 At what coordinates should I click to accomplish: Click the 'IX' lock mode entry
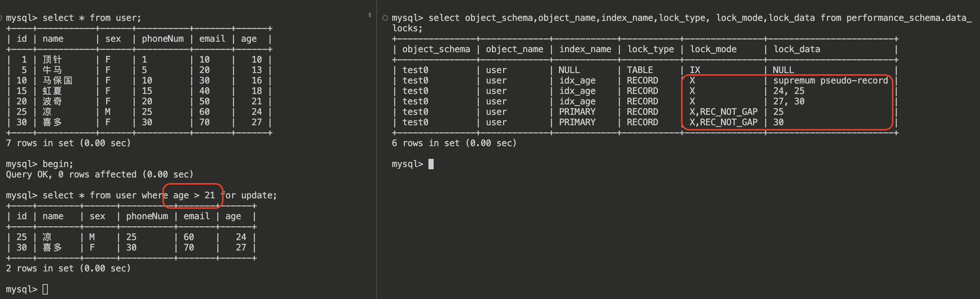[x=695, y=70]
